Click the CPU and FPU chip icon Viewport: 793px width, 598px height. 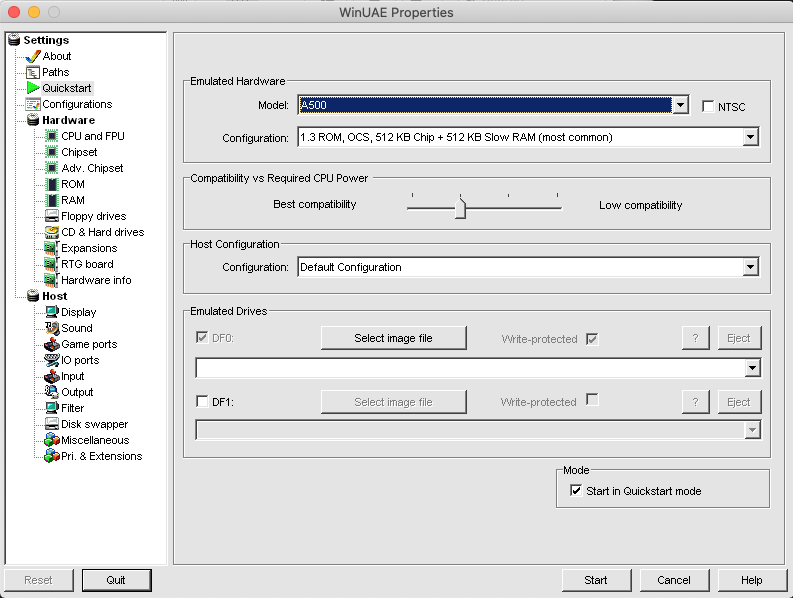pyautogui.click(x=52, y=136)
